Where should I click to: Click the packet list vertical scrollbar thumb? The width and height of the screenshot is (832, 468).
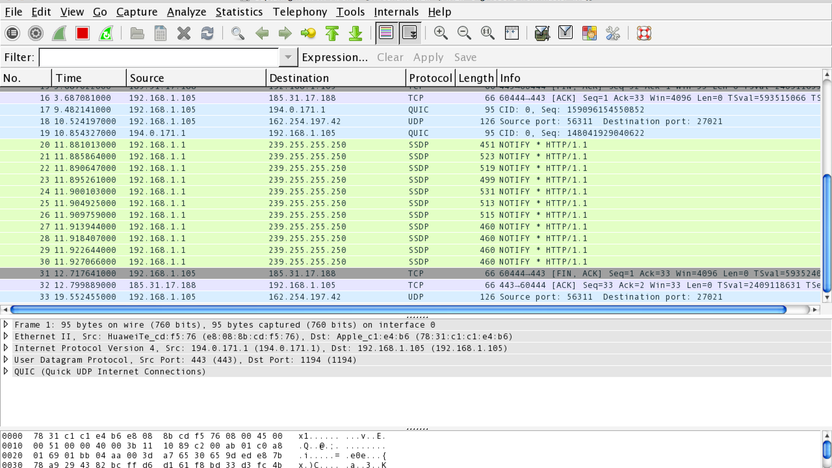point(827,233)
